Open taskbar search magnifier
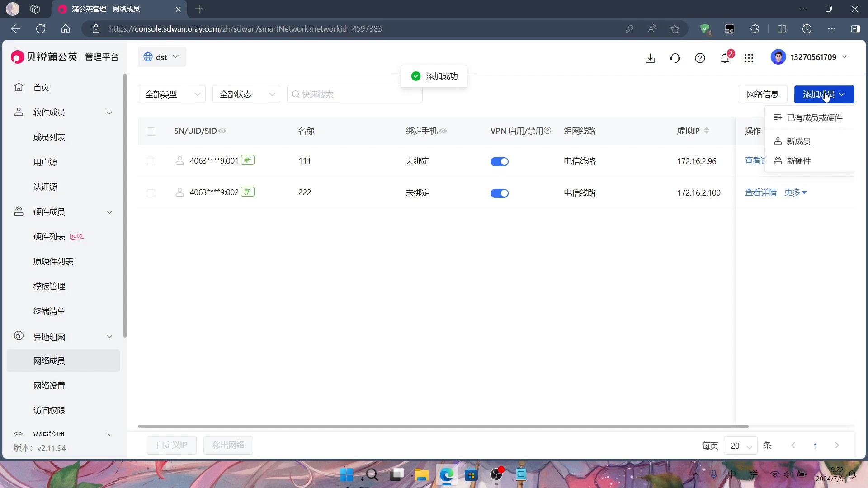 pos(372,475)
